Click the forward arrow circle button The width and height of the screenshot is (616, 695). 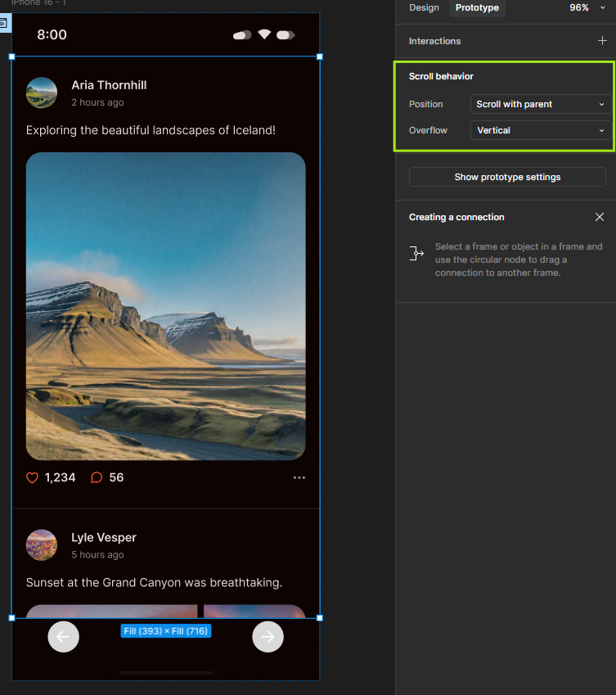coord(268,637)
